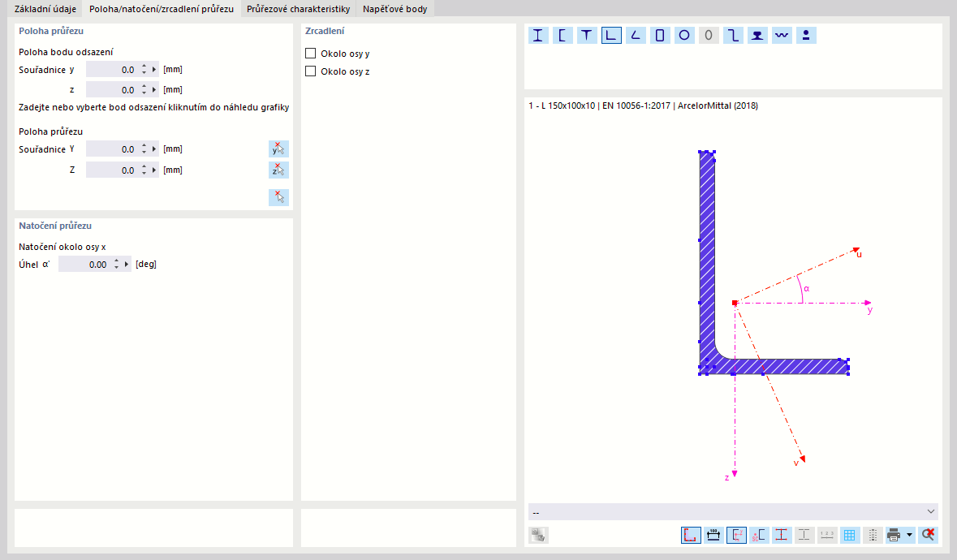
Task: Click the grayed 1 2 3 numbering icon
Action: pos(826,535)
